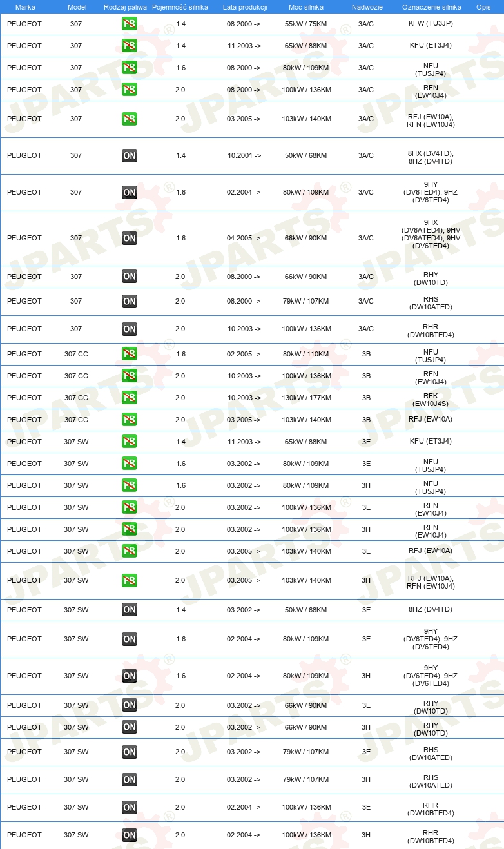The image size is (504, 849).
Task: Click the ON diesel icon in the 04.2005 9HX row
Action: (x=130, y=238)
